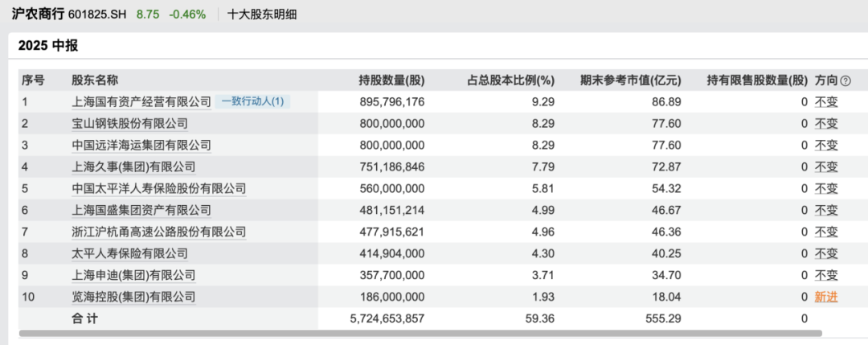Image resolution: width=868 pixels, height=345 pixels.
Task: Sort by 持股数量(股) column header
Action: pyautogui.click(x=391, y=80)
